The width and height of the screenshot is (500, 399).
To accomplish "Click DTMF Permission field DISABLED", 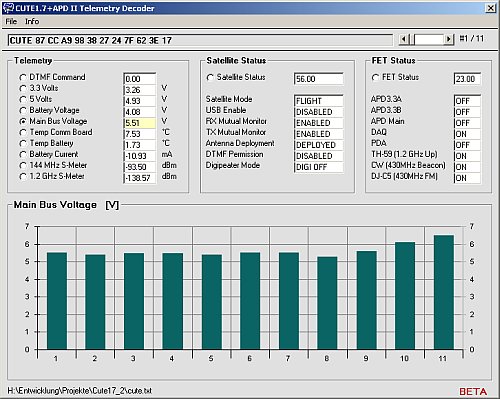I will tap(319, 156).
